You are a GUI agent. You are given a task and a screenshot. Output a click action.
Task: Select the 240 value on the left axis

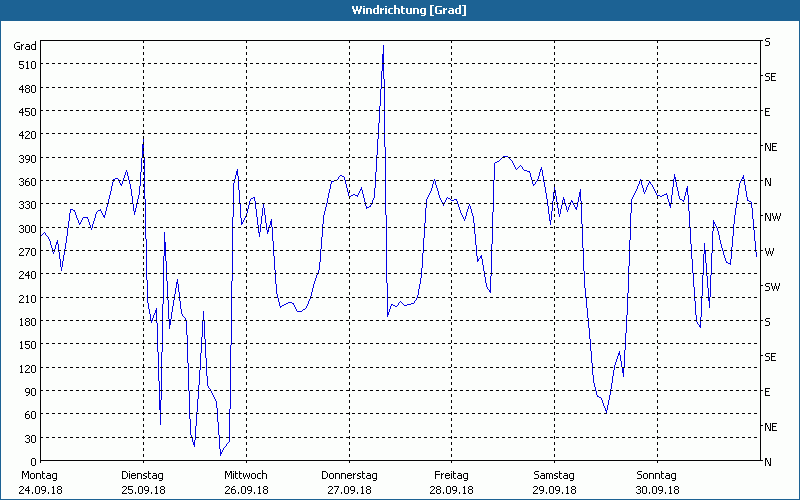pyautogui.click(x=28, y=275)
